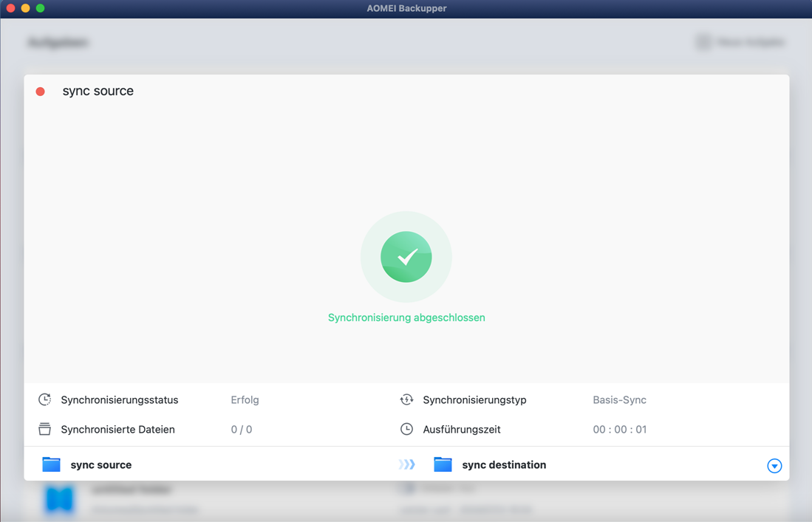The image size is (812, 522).
Task: Close the AOMEI Backupper window
Action: pos(10,8)
